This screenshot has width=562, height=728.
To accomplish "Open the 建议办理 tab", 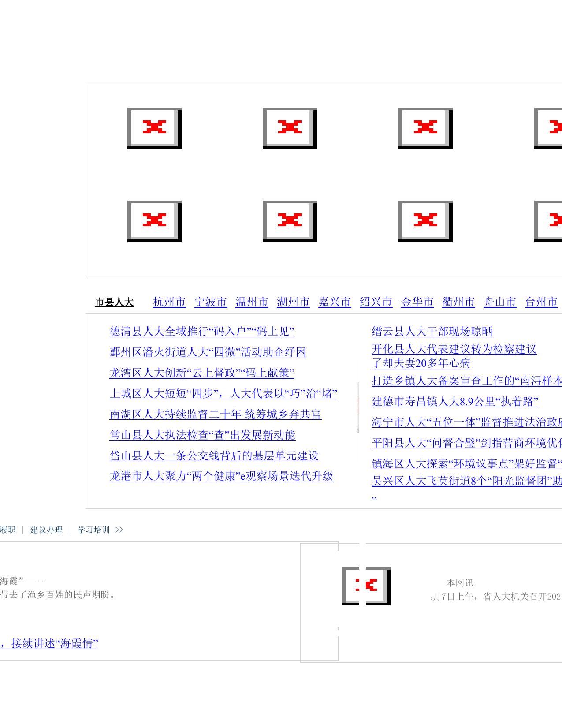I will pos(46,530).
